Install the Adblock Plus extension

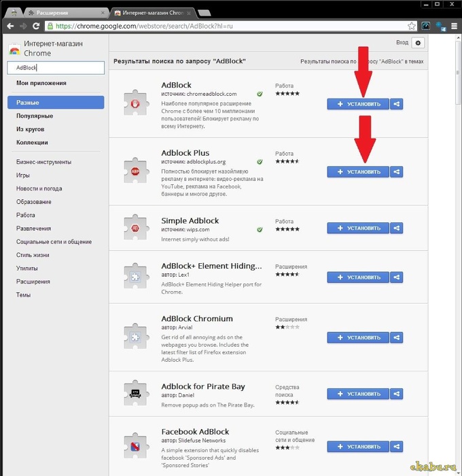click(x=358, y=172)
